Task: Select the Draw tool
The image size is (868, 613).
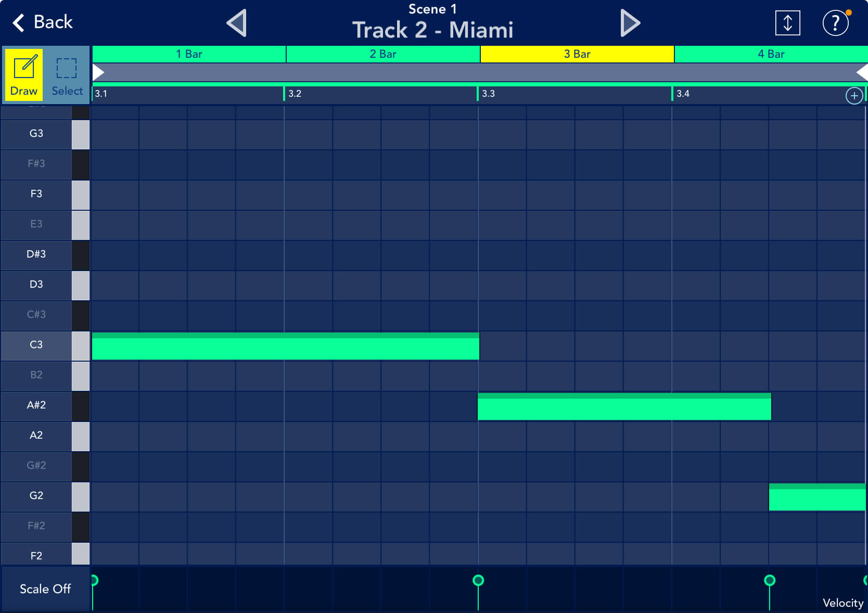Action: tap(24, 75)
